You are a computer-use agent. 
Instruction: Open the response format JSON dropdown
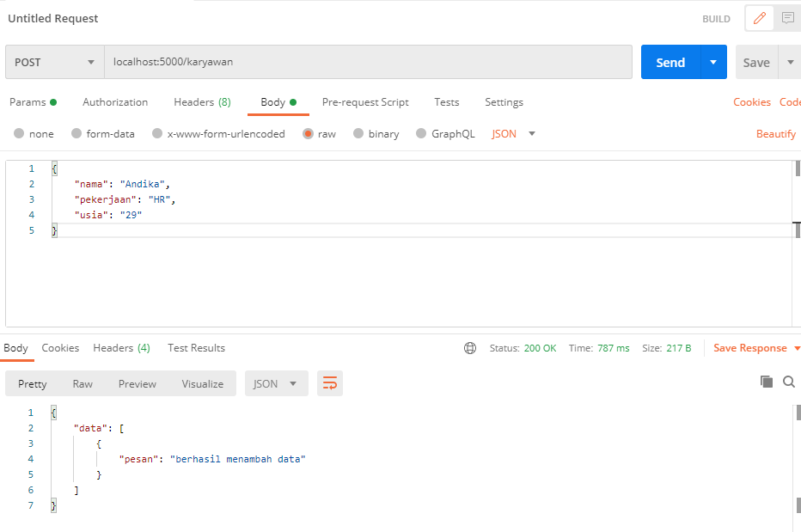277,383
